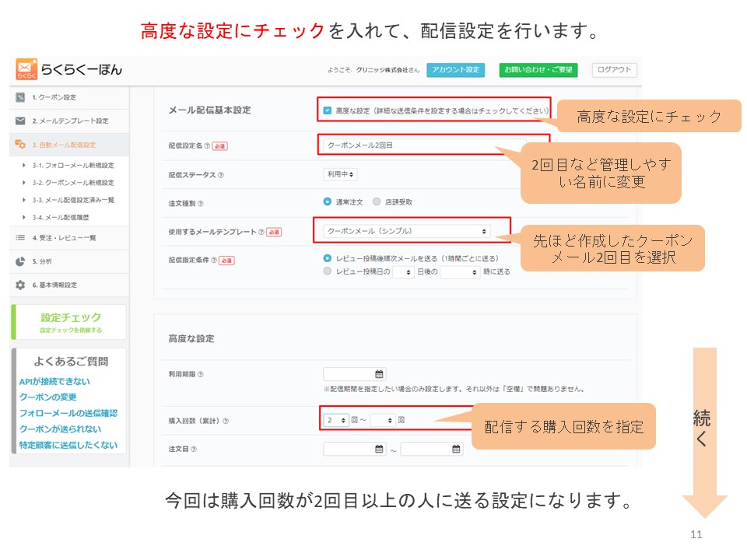Click the help icon next to 配信ステータス
The image size is (747, 560).
click(221, 175)
